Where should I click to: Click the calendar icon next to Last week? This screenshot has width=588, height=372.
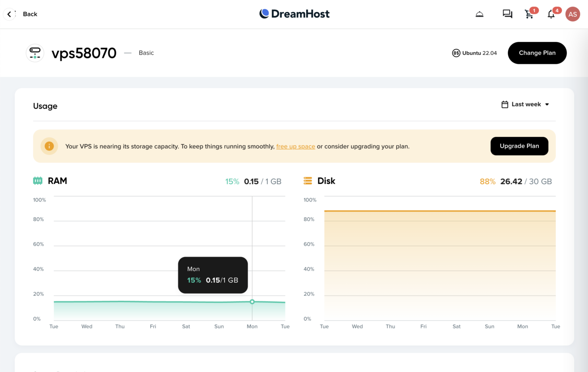point(504,104)
